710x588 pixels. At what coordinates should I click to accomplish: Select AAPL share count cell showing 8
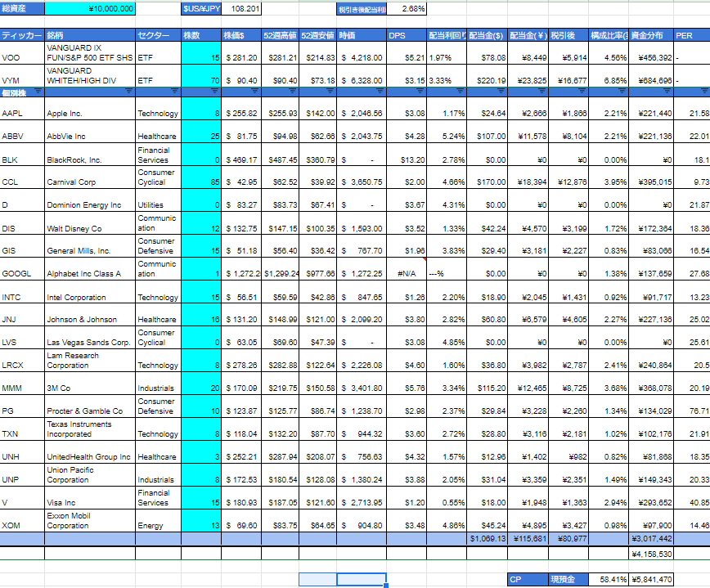click(x=201, y=109)
